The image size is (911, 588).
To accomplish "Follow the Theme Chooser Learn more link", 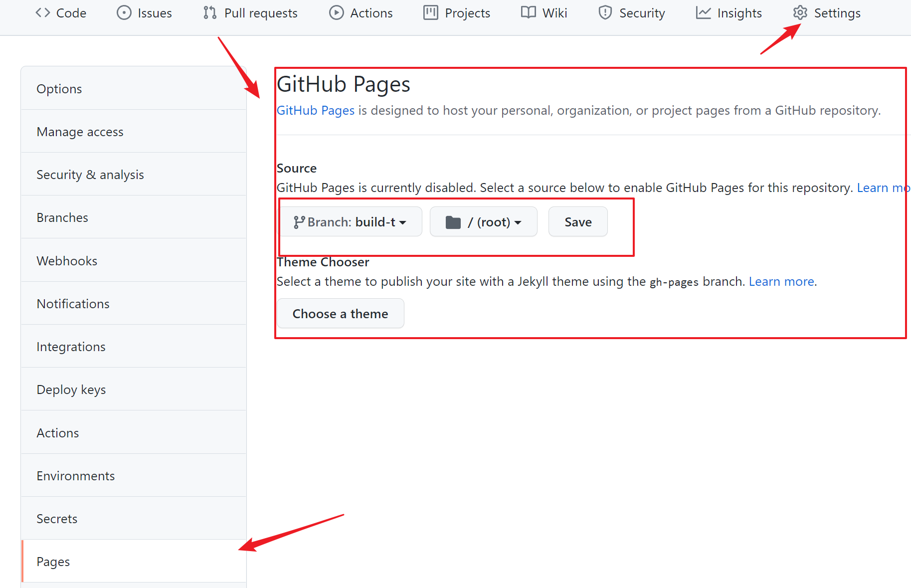I will [781, 282].
